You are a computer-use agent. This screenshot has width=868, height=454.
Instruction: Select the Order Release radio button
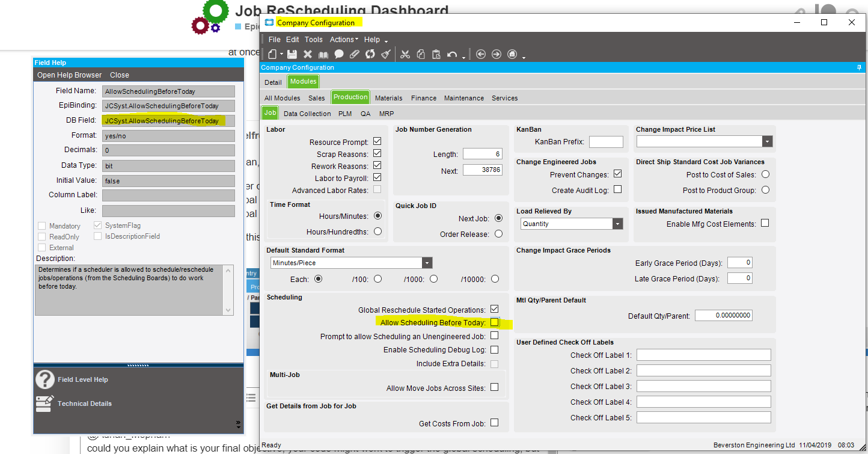498,234
